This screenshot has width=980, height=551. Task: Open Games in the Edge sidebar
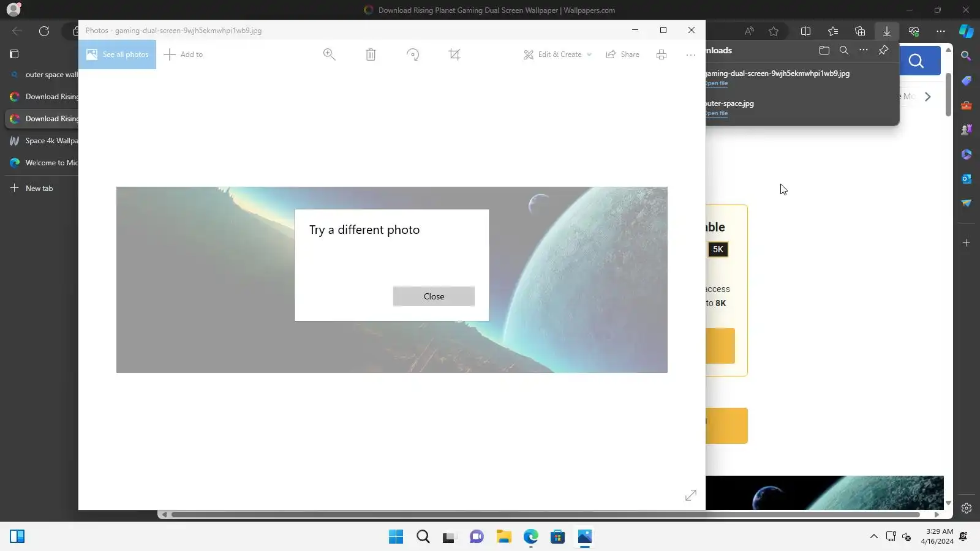[967, 130]
